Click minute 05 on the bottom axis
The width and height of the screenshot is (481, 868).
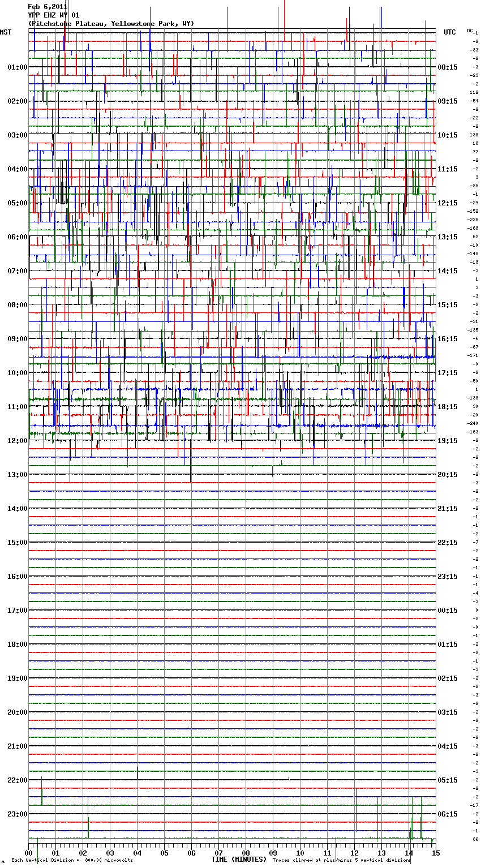164,853
